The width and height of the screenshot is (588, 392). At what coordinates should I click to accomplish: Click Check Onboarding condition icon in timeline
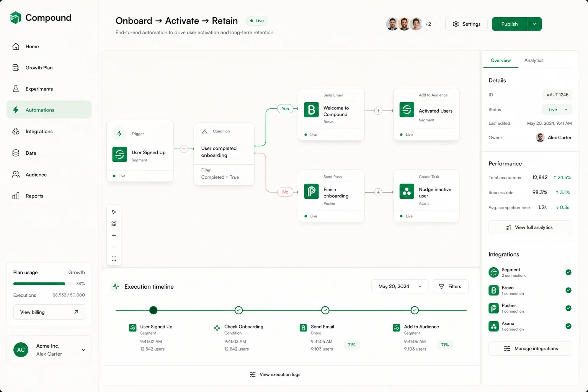[x=217, y=328]
